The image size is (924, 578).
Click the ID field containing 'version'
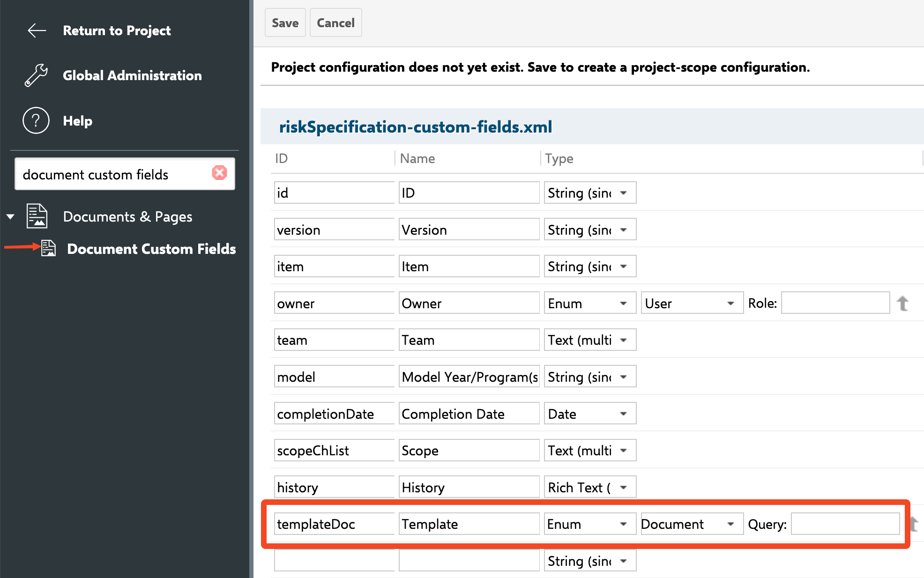pyautogui.click(x=334, y=230)
